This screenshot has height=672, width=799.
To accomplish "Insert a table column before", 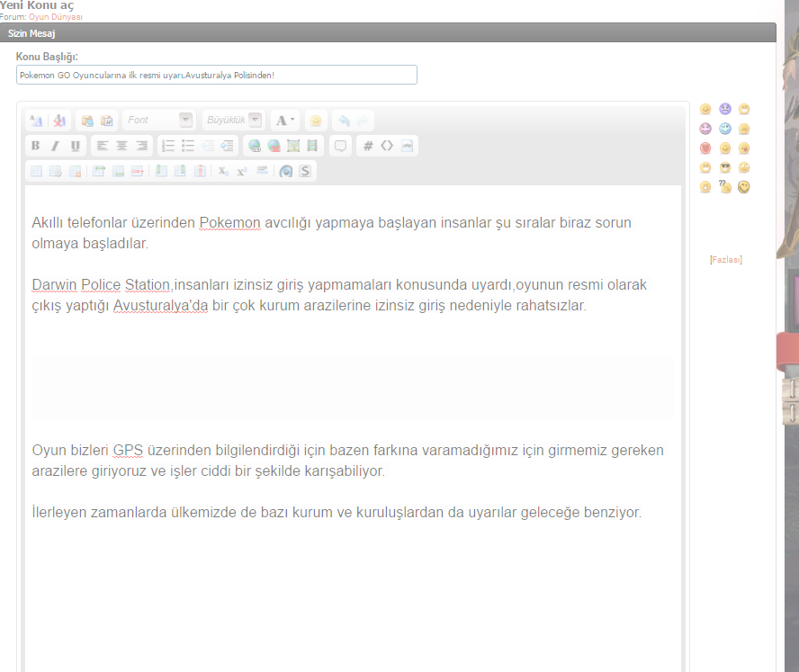I will coord(161,171).
